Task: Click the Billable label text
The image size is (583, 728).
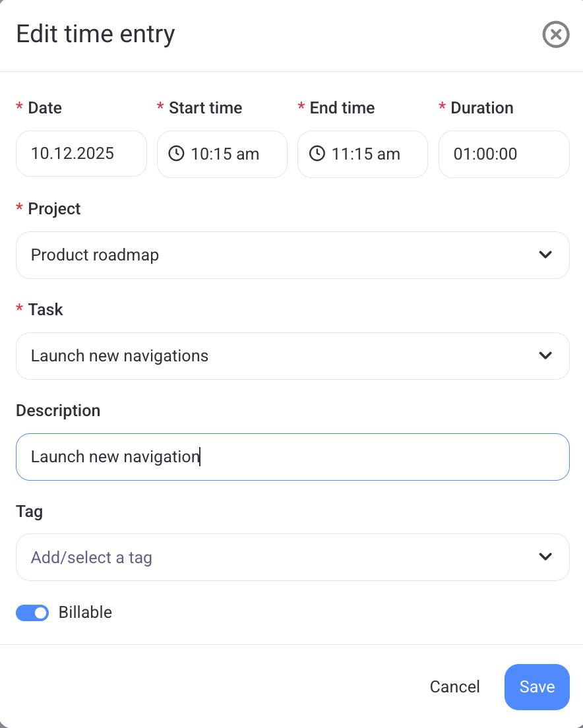Action: click(x=85, y=612)
